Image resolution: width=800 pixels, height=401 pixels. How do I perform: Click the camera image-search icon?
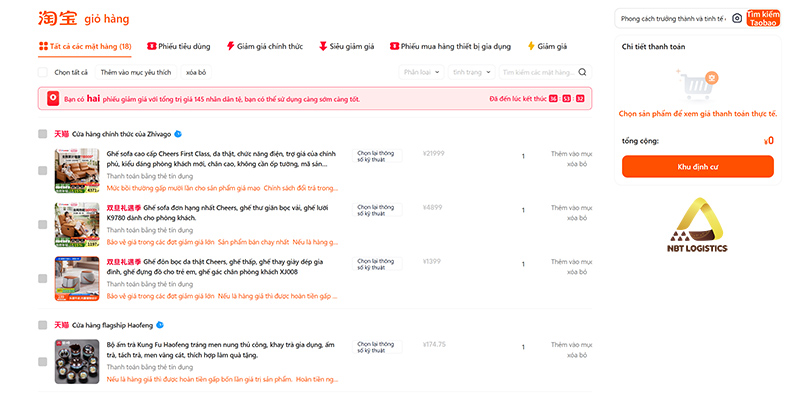coord(737,18)
